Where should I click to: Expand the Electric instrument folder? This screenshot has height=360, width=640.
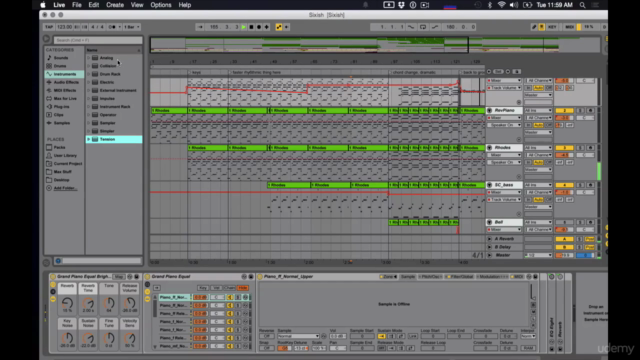coord(89,82)
